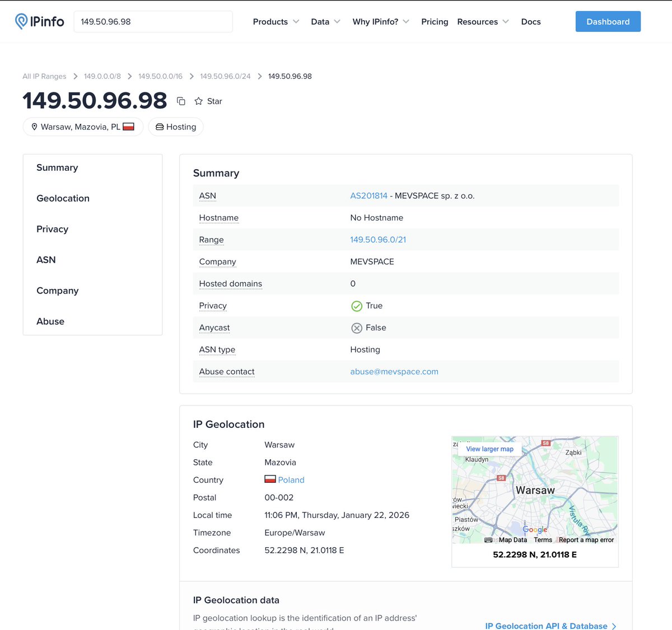Expand the Resources dropdown
Image resolution: width=672 pixels, height=630 pixels.
coord(483,22)
